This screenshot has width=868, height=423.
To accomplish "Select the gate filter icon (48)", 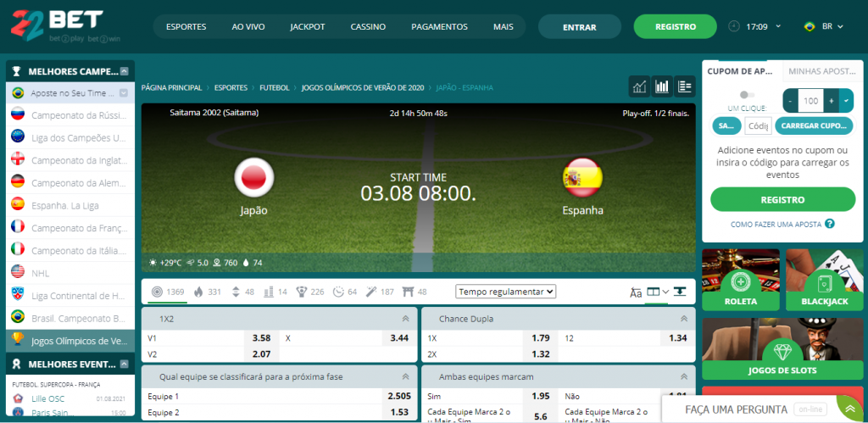I will pos(409,292).
